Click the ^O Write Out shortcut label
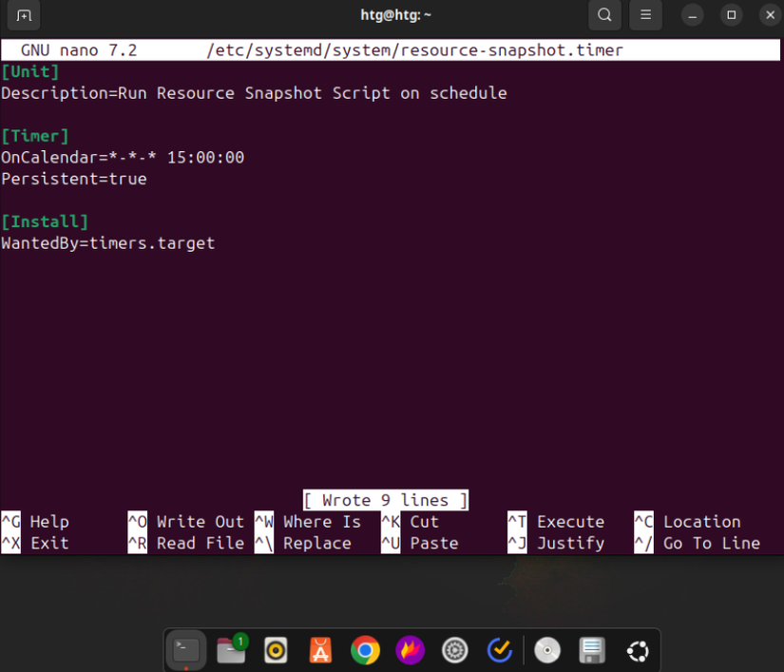This screenshot has height=672, width=784. coord(187,521)
